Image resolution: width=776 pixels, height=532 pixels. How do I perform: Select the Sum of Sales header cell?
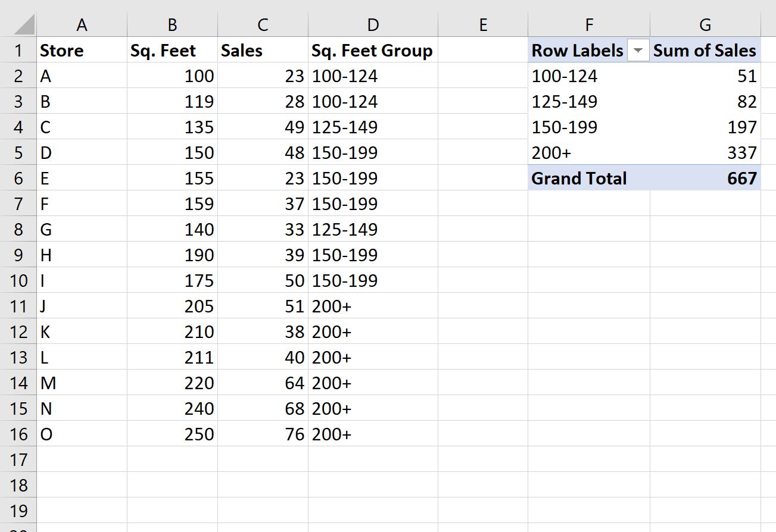705,51
